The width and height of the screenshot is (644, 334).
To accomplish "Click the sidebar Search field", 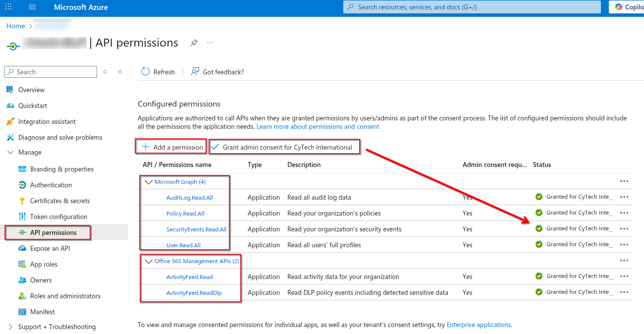I will coord(51,72).
